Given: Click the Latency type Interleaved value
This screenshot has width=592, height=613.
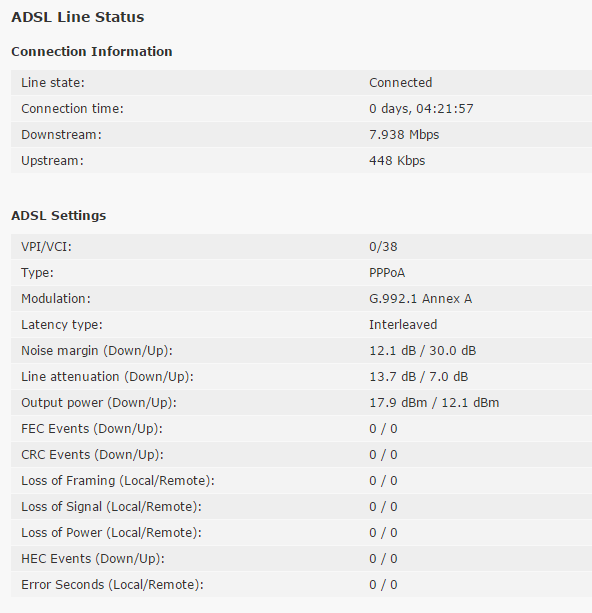Looking at the screenshot, I should point(403,324).
